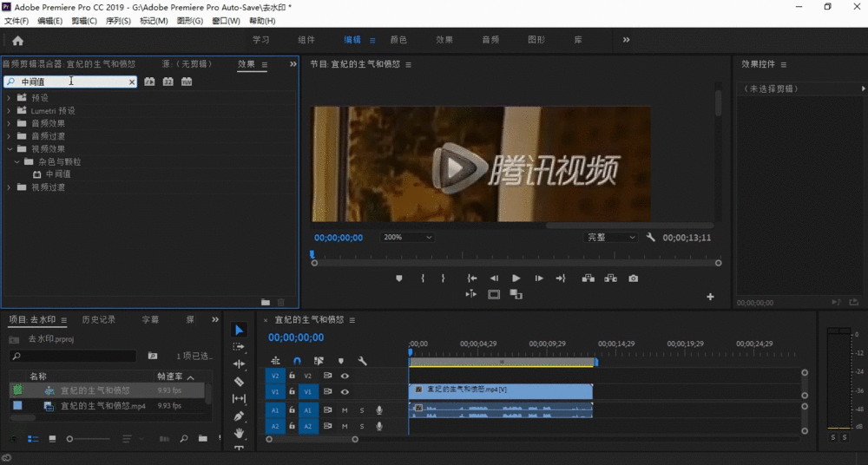Create new custom bin in the Effects panel
Screen dimensions: 868x465
(266, 302)
